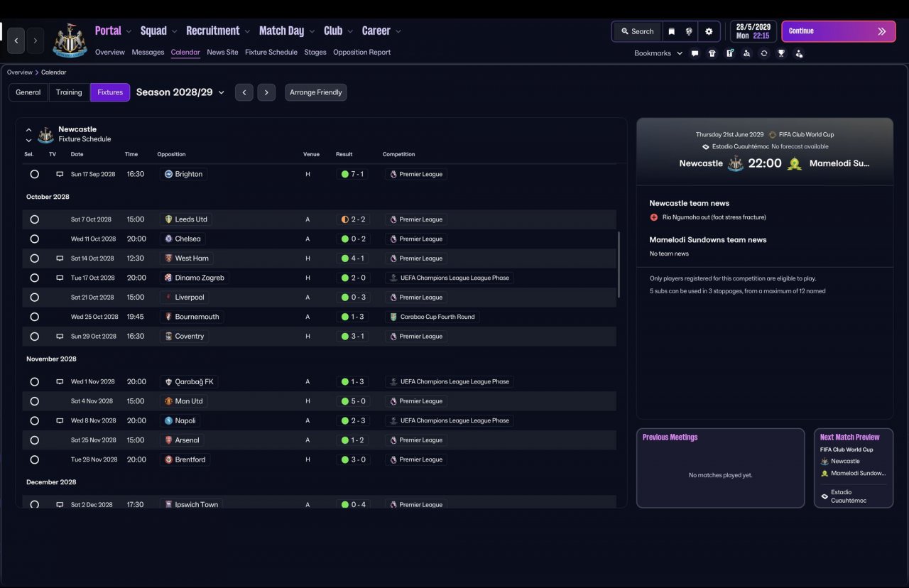This screenshot has width=909, height=588.
Task: Open the Career dropdown menu
Action: pyautogui.click(x=382, y=31)
